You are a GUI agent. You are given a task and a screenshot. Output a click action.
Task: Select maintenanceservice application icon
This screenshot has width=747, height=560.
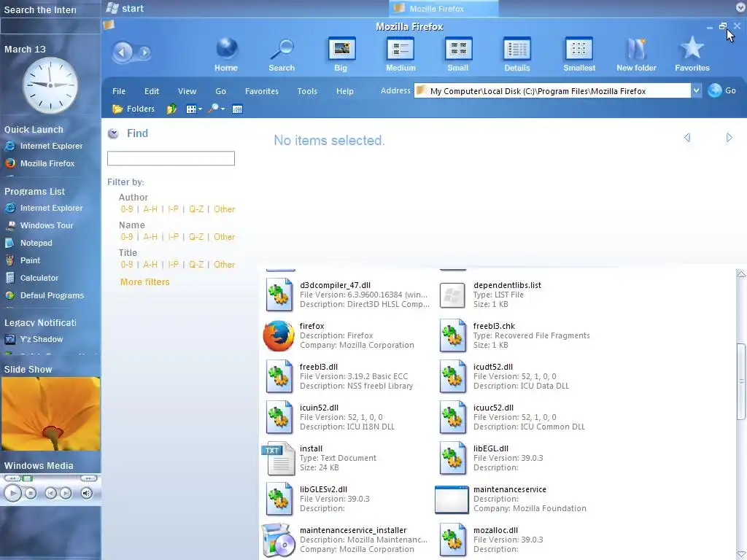tap(452, 499)
